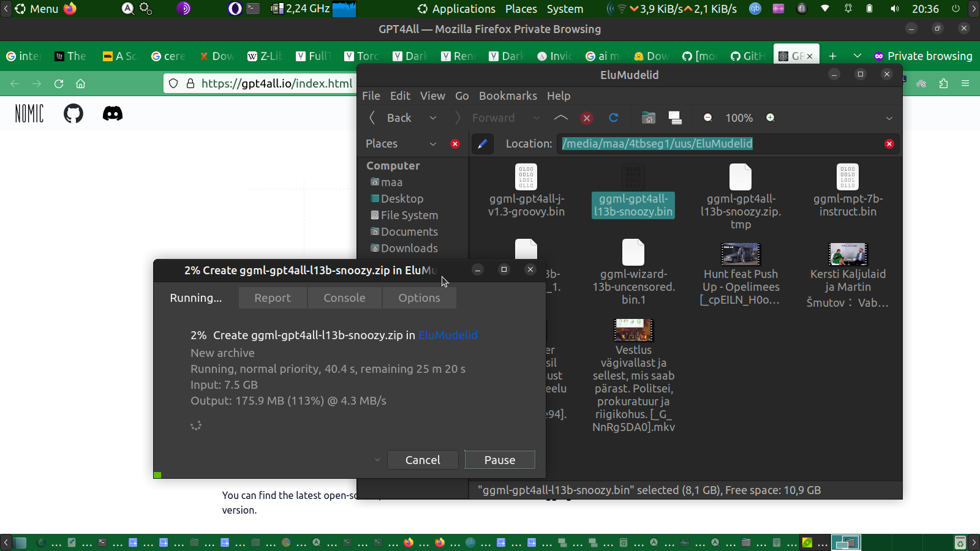This screenshot has width=980, height=551.
Task: Stop loading in the file manager toolbar
Action: tap(587, 118)
